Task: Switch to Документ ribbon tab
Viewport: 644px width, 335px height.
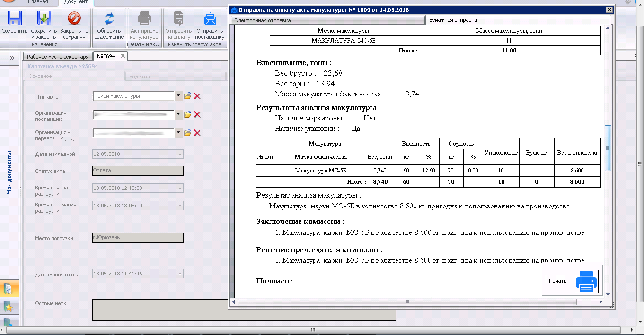Action: [75, 2]
